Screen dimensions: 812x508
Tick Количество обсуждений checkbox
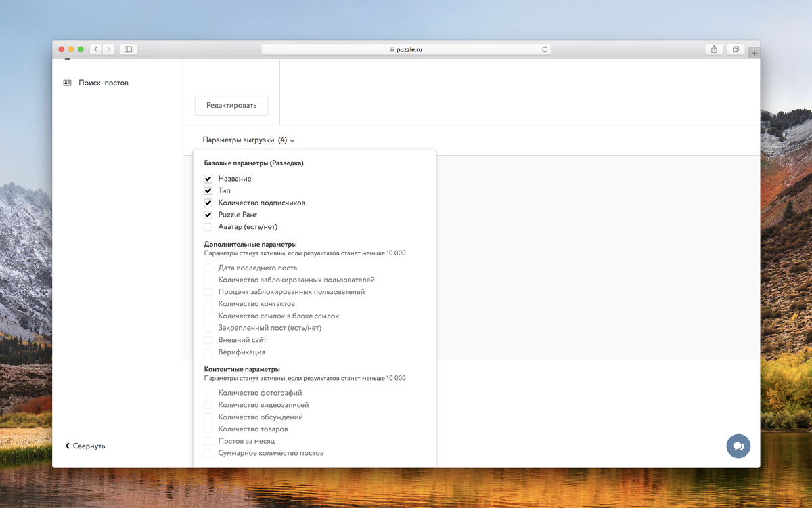[x=208, y=417]
